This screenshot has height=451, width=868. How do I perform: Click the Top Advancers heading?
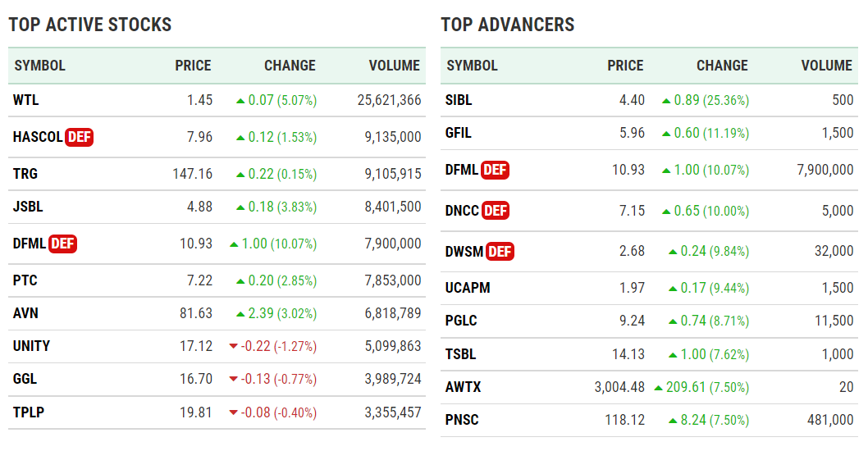pos(508,25)
